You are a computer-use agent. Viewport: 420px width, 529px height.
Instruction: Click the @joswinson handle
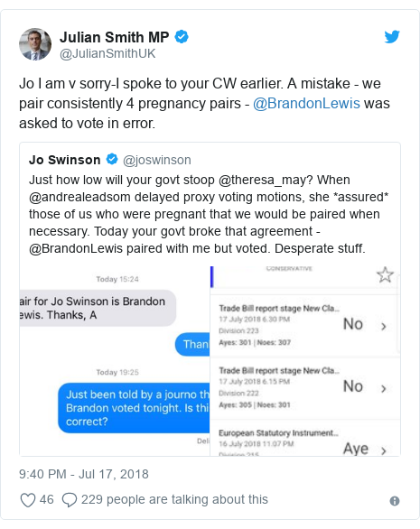[157, 160]
